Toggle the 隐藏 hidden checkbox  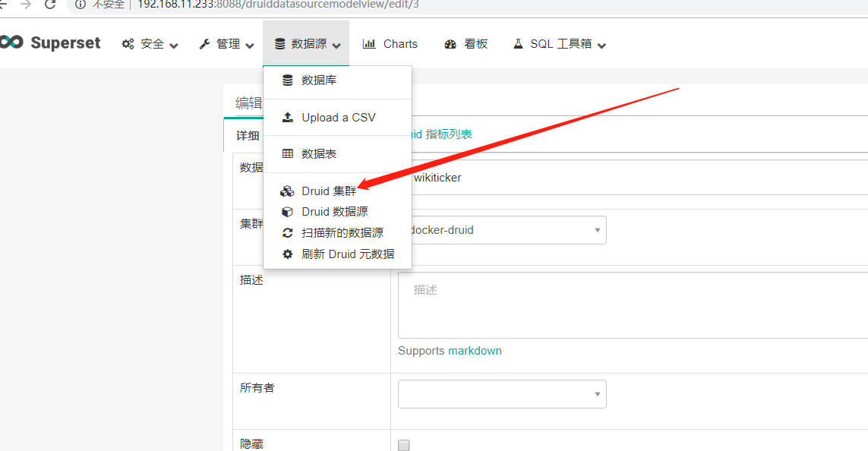click(x=404, y=445)
